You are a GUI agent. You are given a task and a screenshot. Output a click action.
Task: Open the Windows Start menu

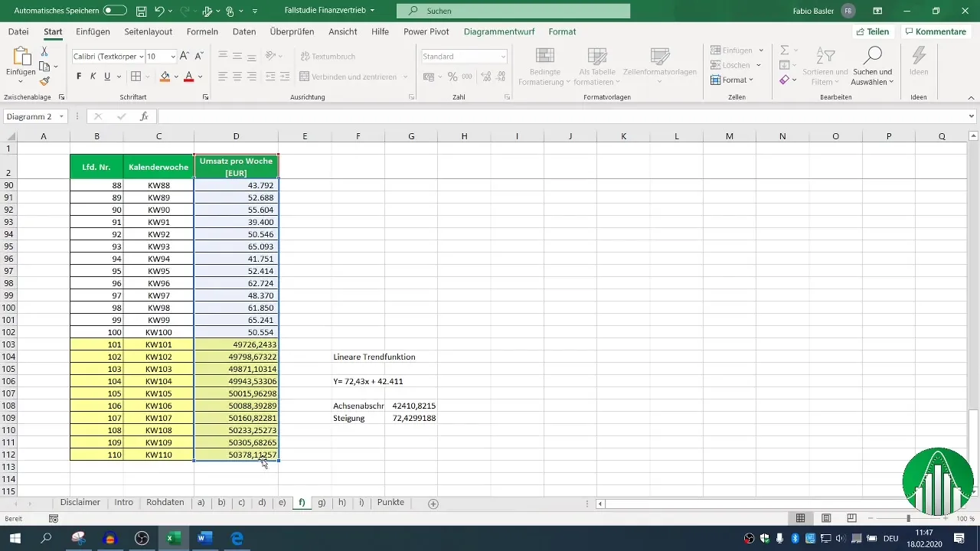(x=14, y=538)
